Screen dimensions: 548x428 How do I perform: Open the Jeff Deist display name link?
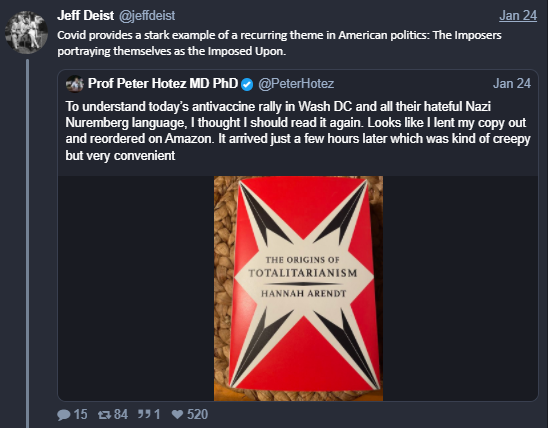[x=85, y=15]
